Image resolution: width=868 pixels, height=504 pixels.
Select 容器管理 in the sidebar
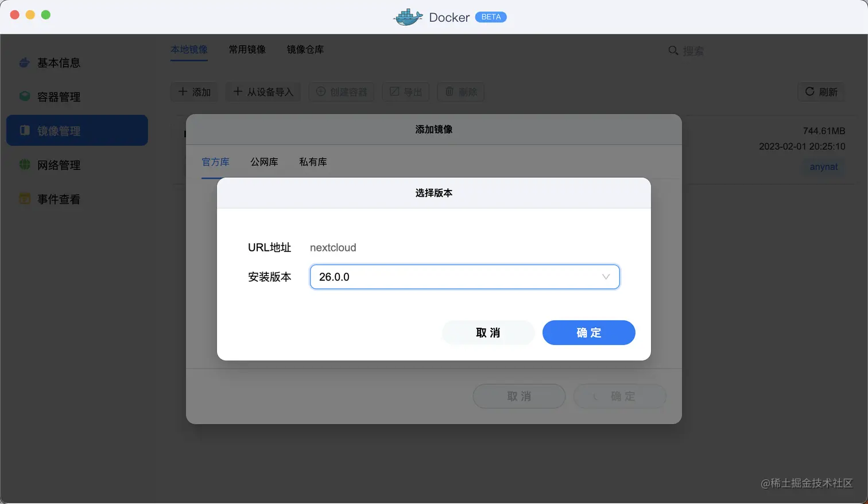click(77, 96)
